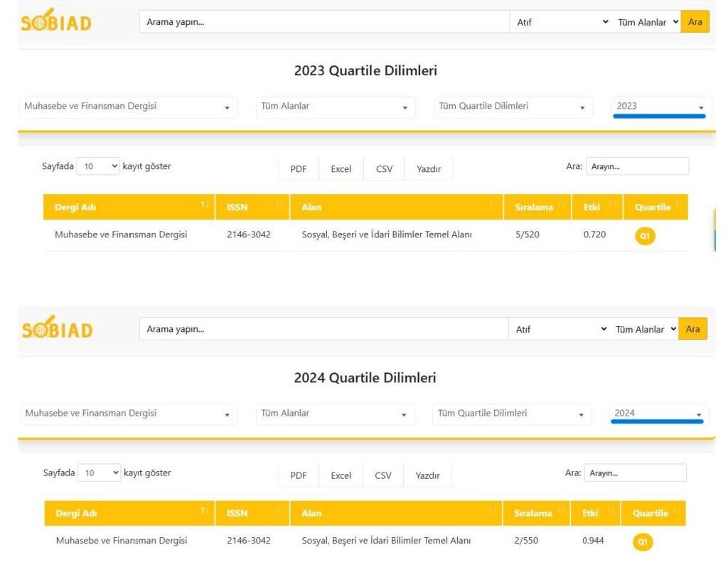Open the year dropdown showing 2023

pos(660,107)
